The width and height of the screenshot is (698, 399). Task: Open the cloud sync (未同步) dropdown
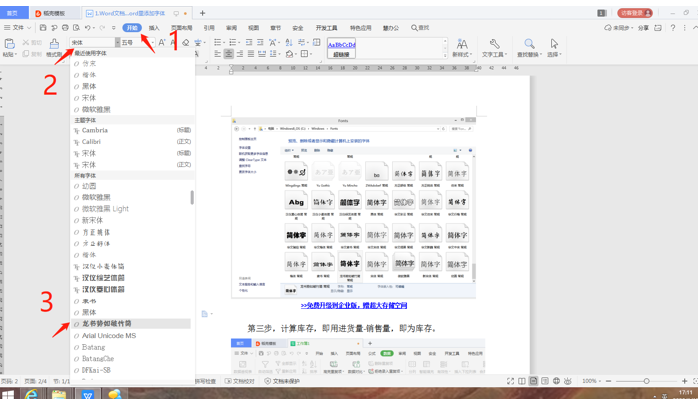coord(618,28)
